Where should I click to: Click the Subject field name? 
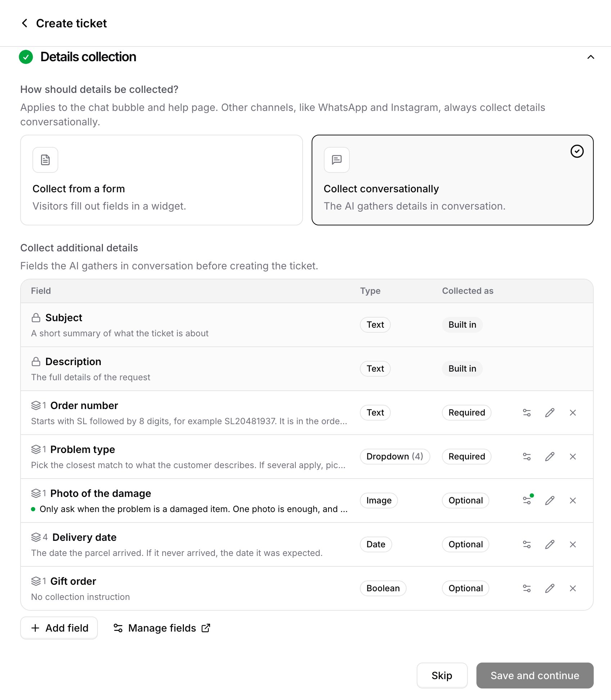click(64, 318)
